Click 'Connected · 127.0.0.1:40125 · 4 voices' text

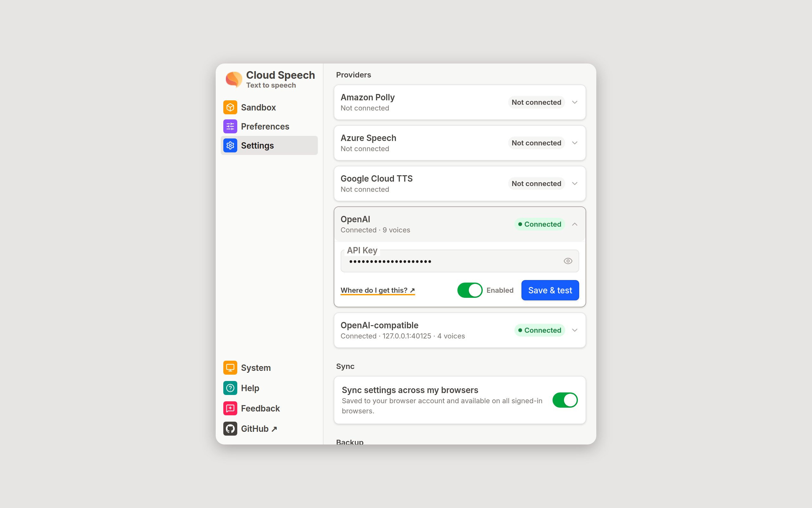(x=403, y=336)
